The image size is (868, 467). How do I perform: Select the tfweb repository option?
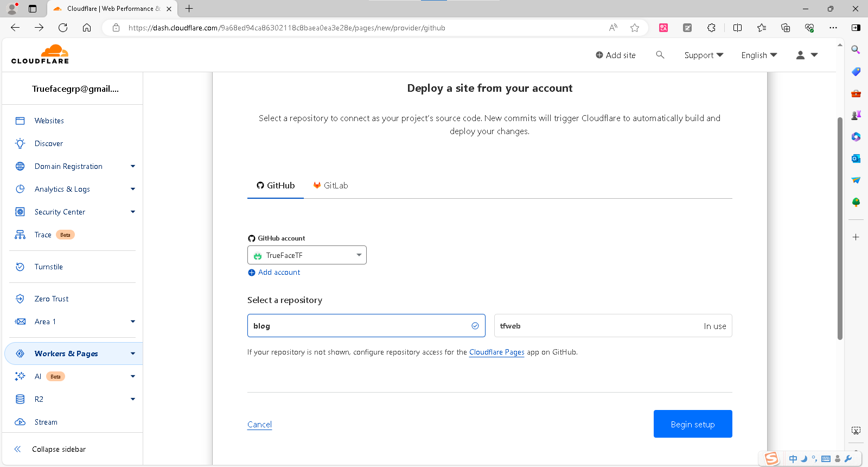point(612,326)
